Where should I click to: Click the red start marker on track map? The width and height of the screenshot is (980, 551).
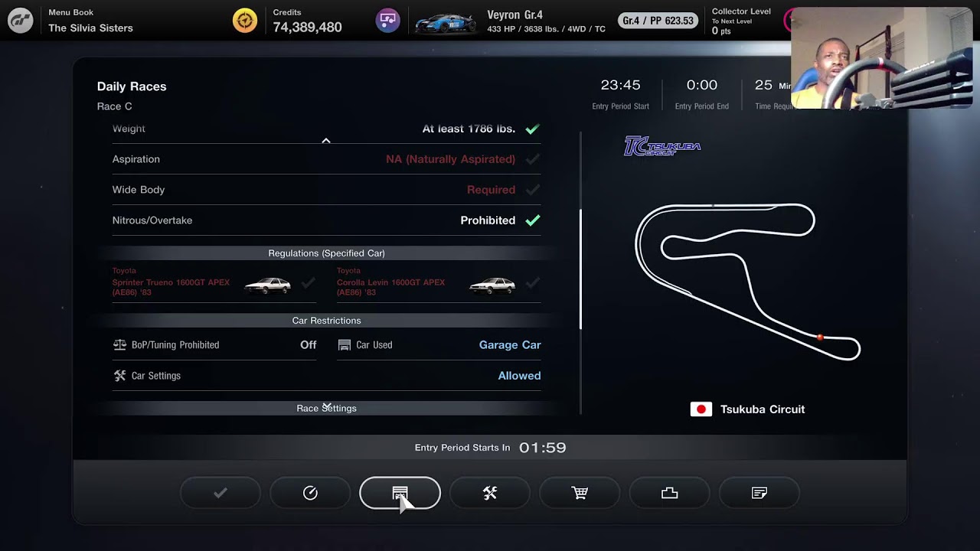(x=820, y=337)
